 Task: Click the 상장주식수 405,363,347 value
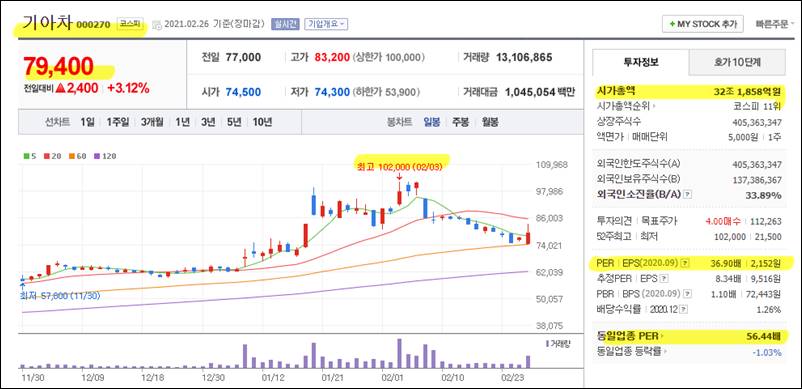tap(756, 122)
